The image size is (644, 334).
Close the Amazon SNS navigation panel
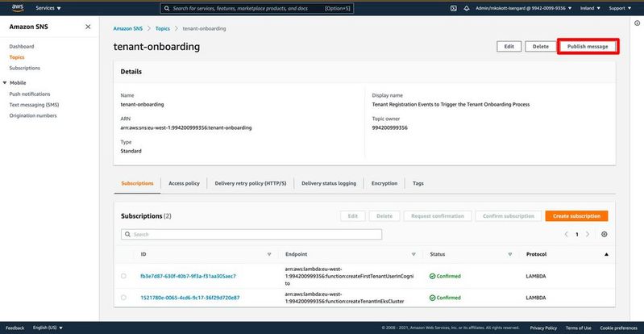[88, 27]
